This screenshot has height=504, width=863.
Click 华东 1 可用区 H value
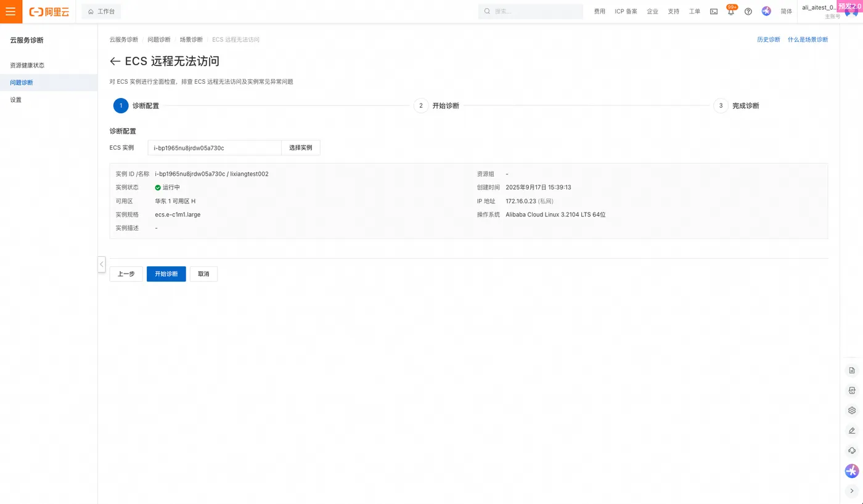click(x=175, y=201)
